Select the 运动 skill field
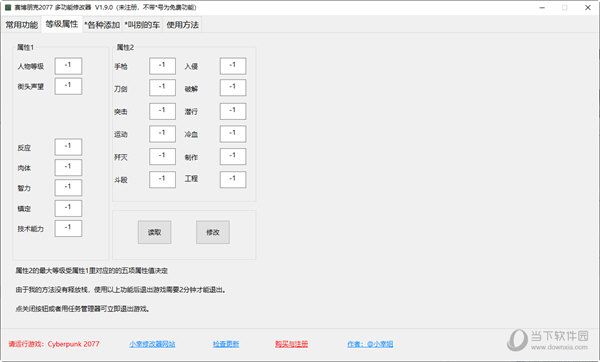Viewport: 600px width, 362px height. (162, 134)
